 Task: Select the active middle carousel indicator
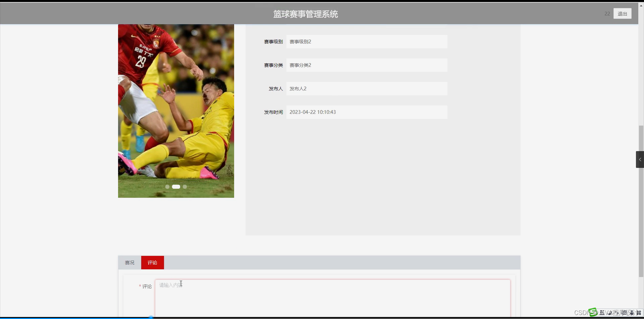tap(176, 187)
